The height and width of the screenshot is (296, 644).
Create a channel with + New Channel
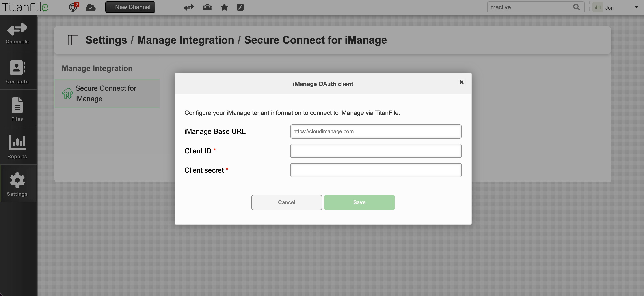tap(130, 7)
